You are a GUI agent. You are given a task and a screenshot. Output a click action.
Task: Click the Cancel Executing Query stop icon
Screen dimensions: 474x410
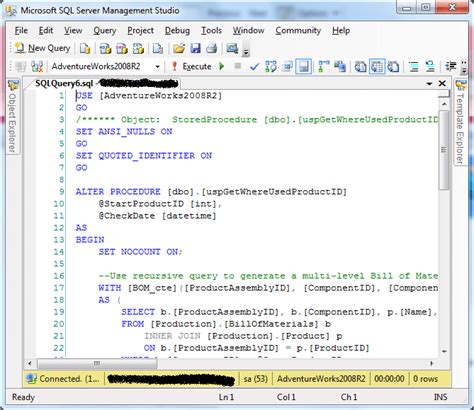point(238,66)
